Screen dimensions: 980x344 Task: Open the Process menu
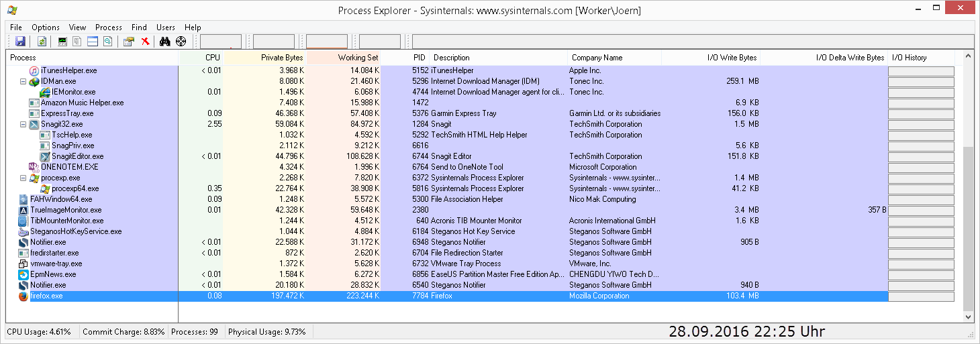(x=108, y=27)
